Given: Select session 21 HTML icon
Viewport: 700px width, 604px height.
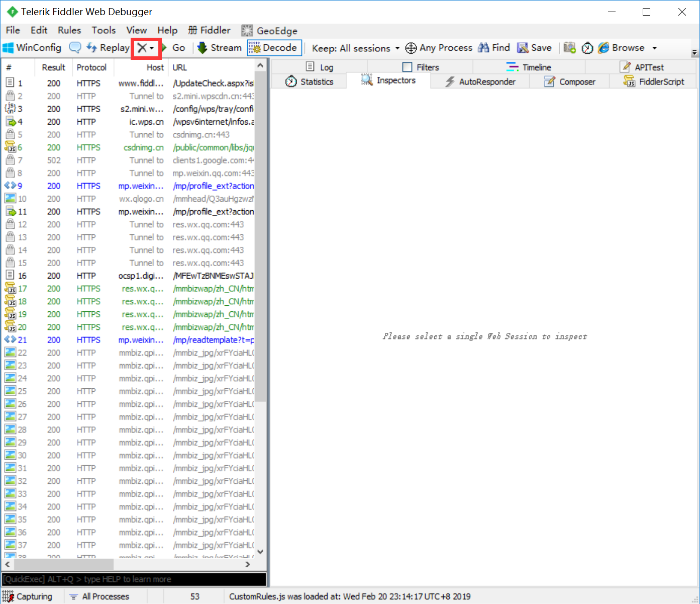Looking at the screenshot, I should 10,339.
